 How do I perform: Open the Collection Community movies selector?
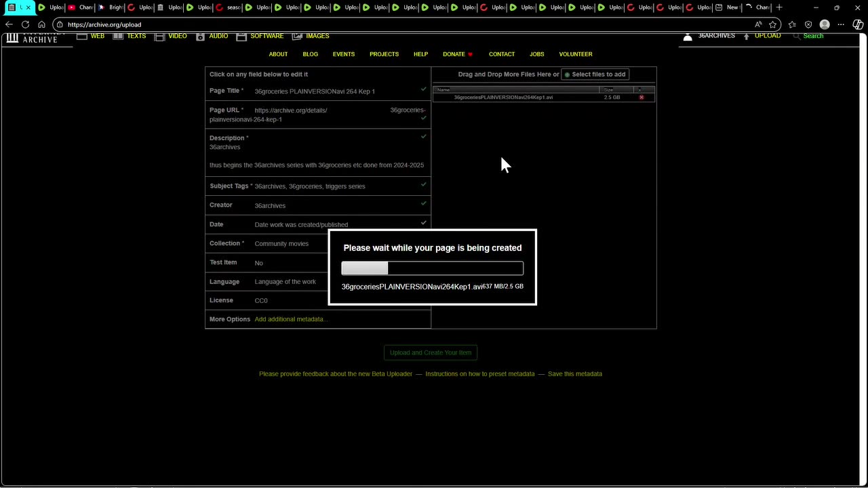click(281, 244)
